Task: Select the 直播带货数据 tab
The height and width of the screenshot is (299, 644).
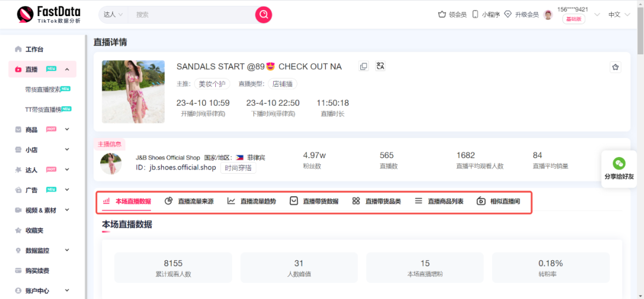Action: [314, 202]
